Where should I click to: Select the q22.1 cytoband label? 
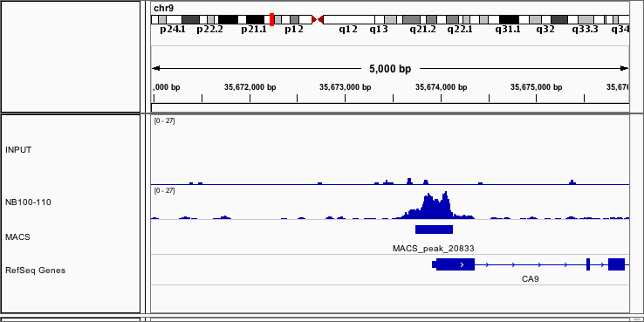460,30
